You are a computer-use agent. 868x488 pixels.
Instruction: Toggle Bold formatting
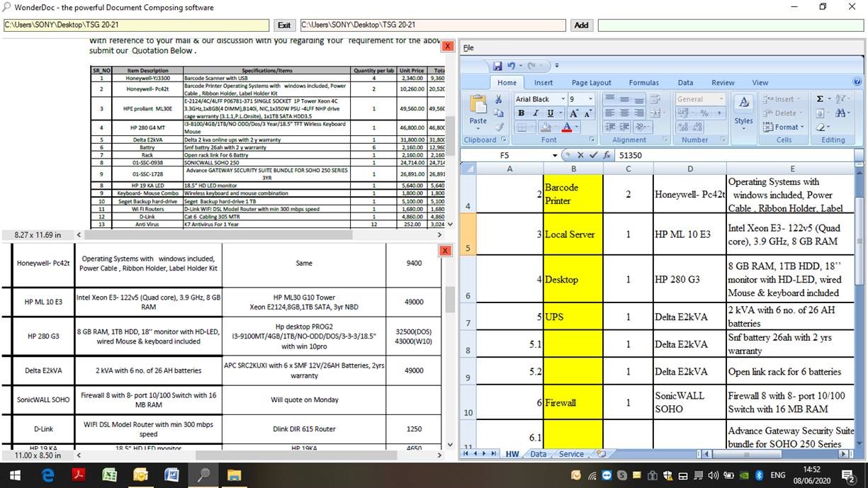pyautogui.click(x=522, y=113)
